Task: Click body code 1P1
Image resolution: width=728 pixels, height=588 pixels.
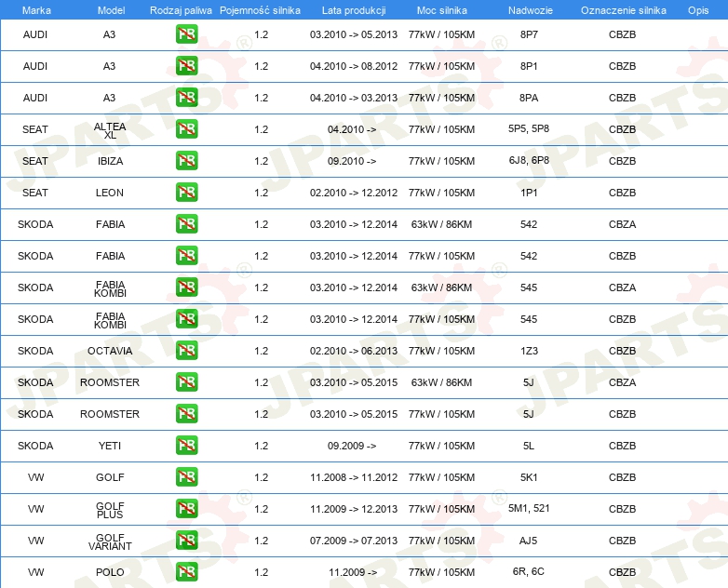Action: click(x=529, y=193)
